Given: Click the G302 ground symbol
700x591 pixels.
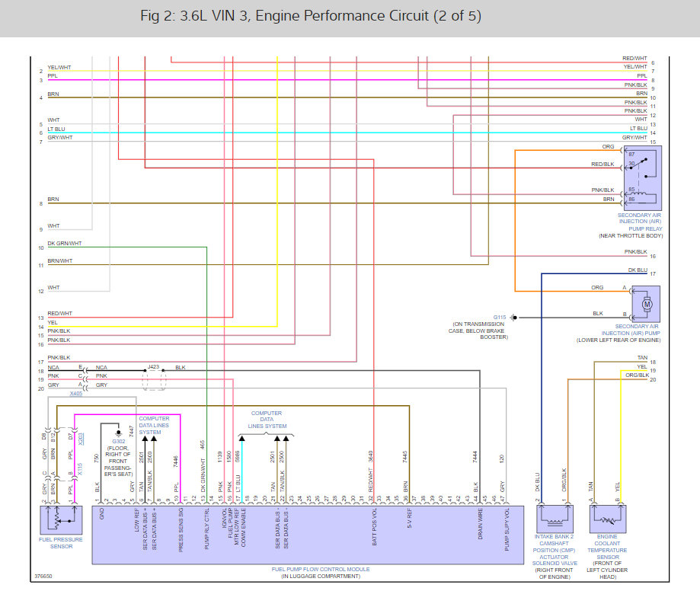Looking at the screenshot, I should point(118,433).
